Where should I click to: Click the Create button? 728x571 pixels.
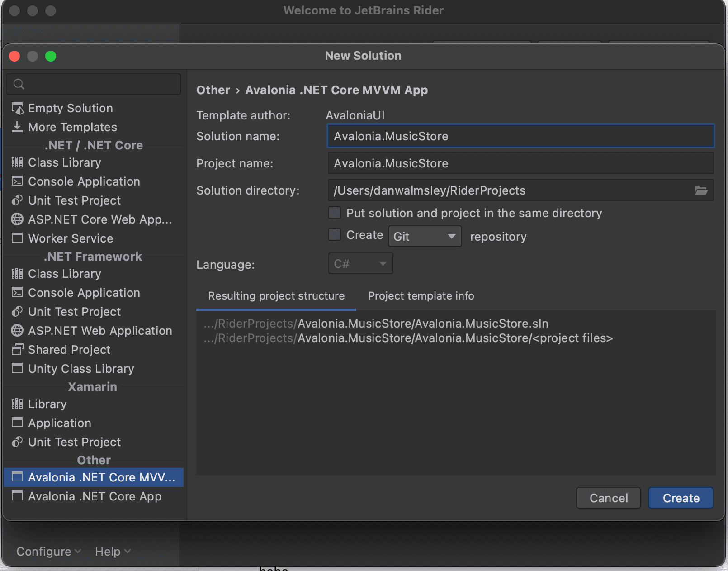(x=681, y=498)
